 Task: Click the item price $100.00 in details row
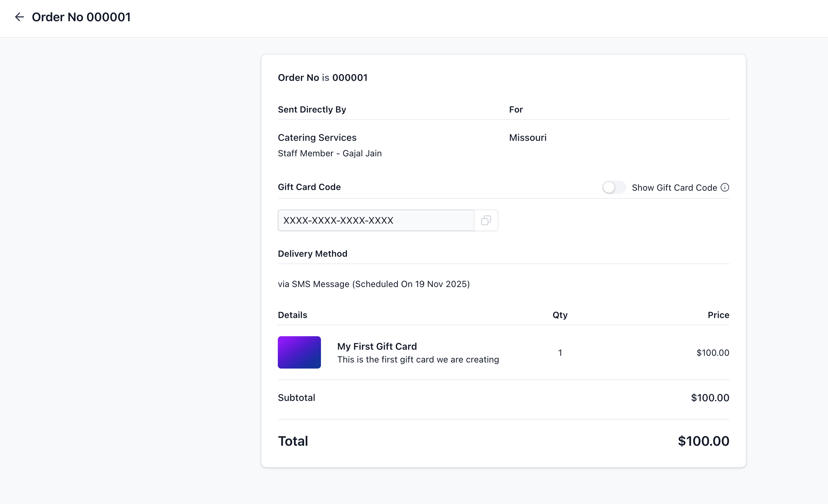(713, 353)
